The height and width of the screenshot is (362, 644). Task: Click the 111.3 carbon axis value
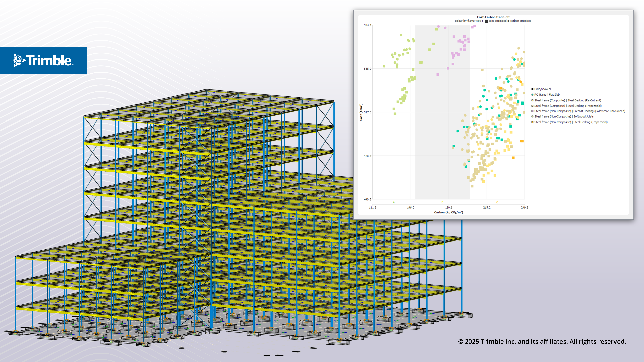click(x=372, y=208)
